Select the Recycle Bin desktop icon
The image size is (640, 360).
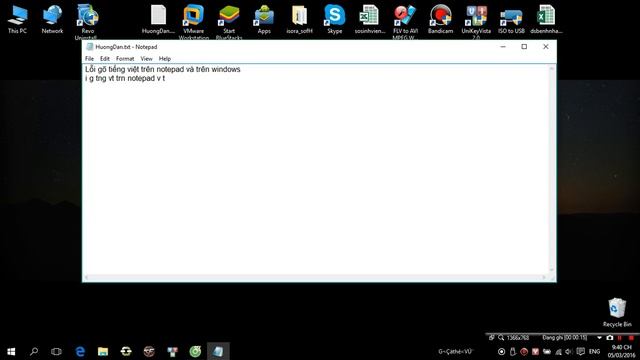pyautogui.click(x=617, y=312)
